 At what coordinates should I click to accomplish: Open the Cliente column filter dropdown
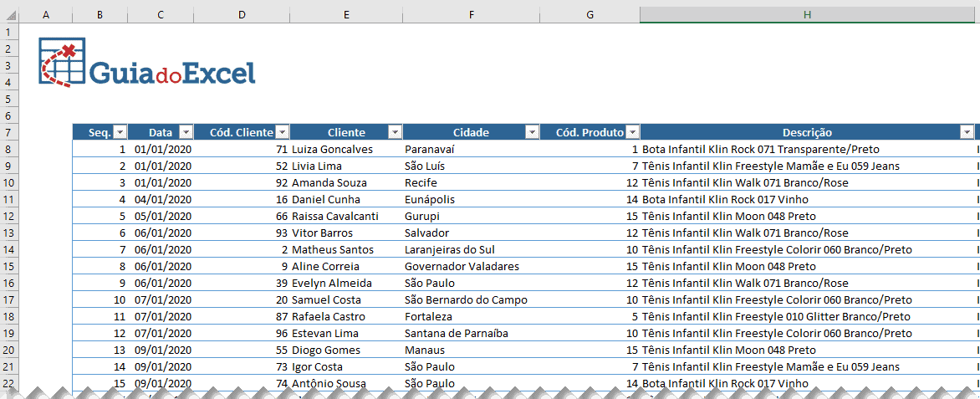click(395, 132)
